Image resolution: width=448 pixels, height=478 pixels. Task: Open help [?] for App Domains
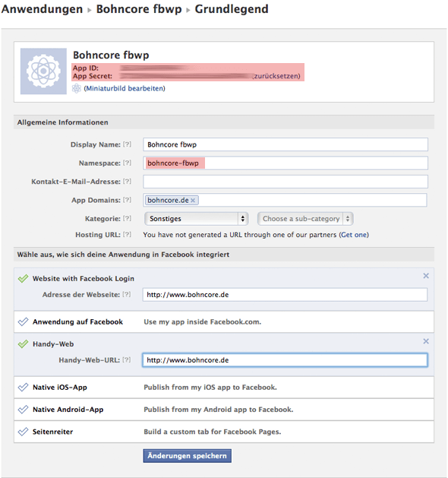point(127,200)
